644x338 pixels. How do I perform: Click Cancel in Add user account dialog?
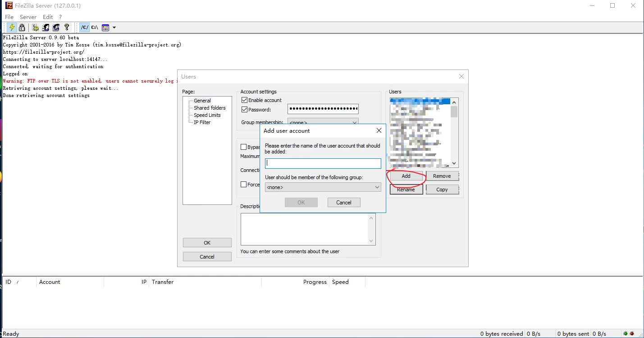click(344, 203)
